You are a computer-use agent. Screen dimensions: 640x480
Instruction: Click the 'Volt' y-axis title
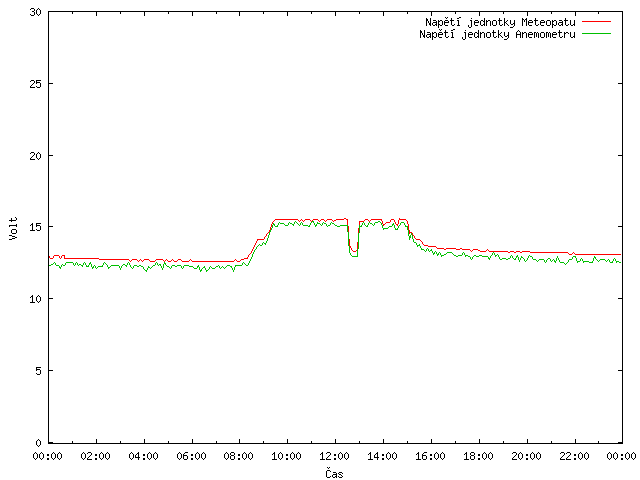coord(13,228)
